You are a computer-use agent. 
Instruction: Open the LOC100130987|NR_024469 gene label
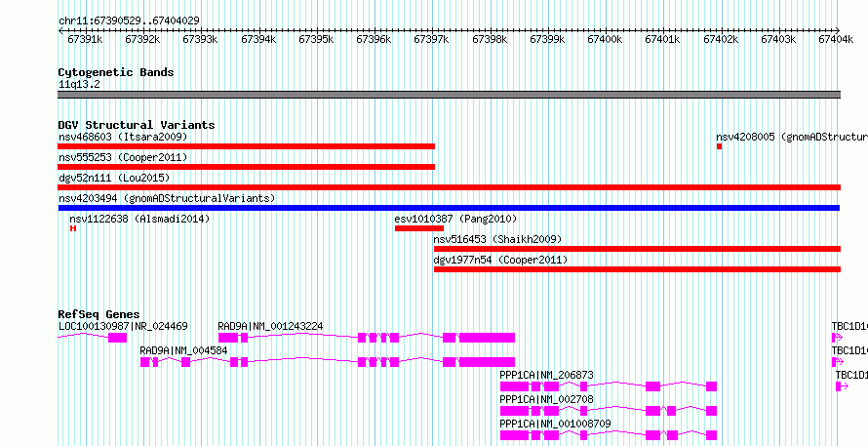[x=123, y=326]
